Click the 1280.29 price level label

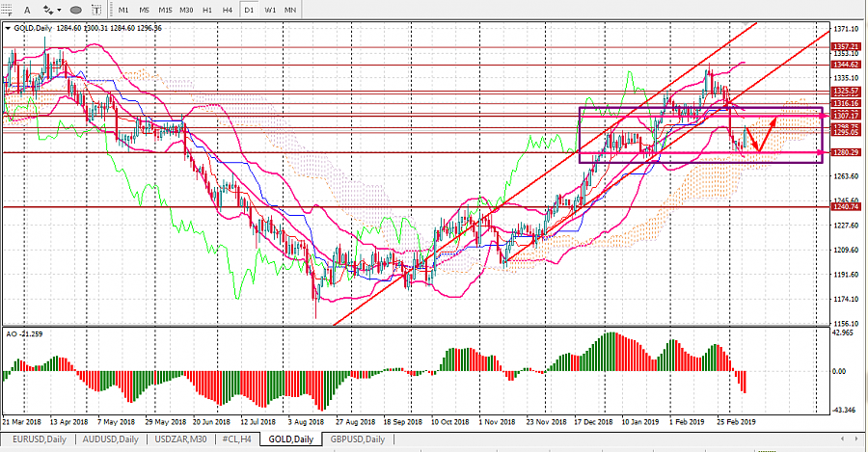(x=844, y=152)
